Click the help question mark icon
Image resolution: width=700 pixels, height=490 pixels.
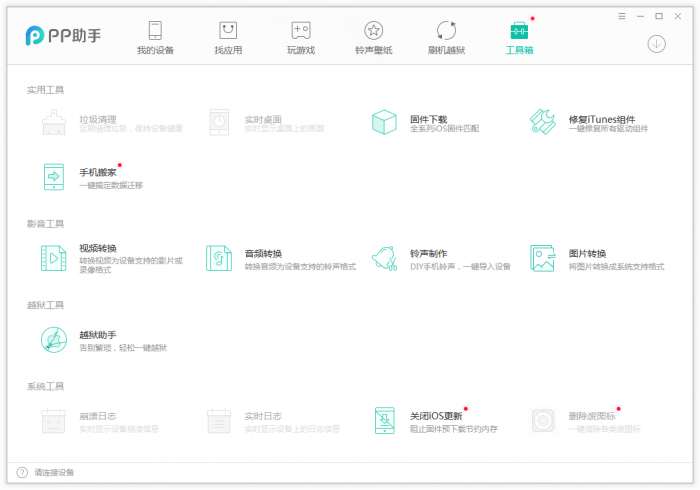pos(22,472)
